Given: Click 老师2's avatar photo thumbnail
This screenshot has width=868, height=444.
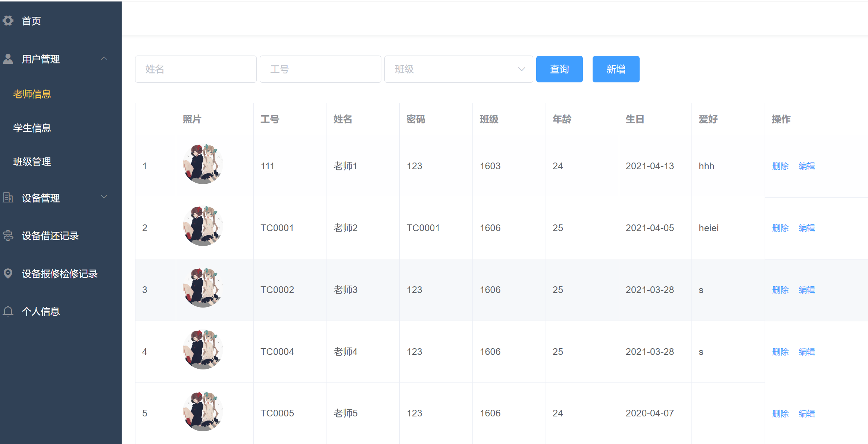Looking at the screenshot, I should [x=203, y=226].
